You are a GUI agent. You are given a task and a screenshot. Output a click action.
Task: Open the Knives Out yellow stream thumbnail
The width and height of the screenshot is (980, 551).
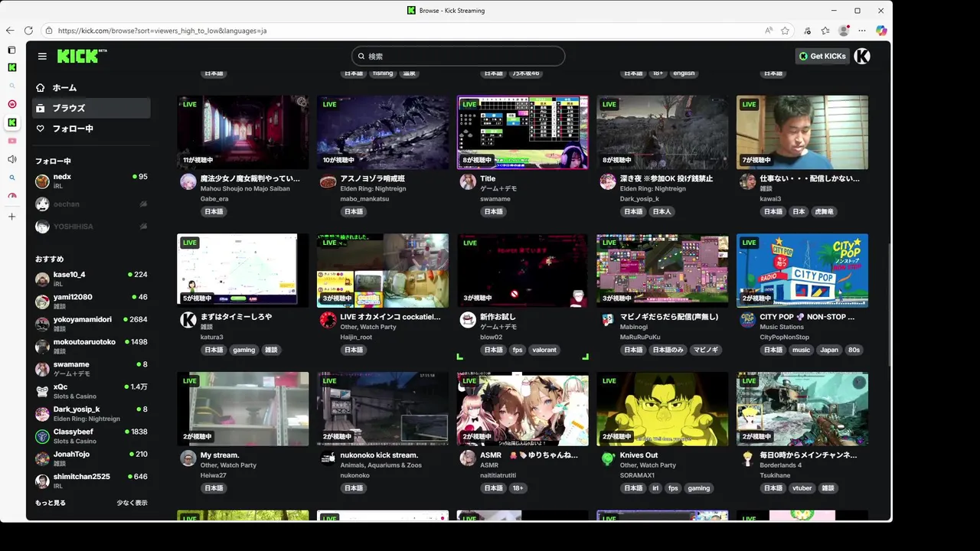click(662, 409)
